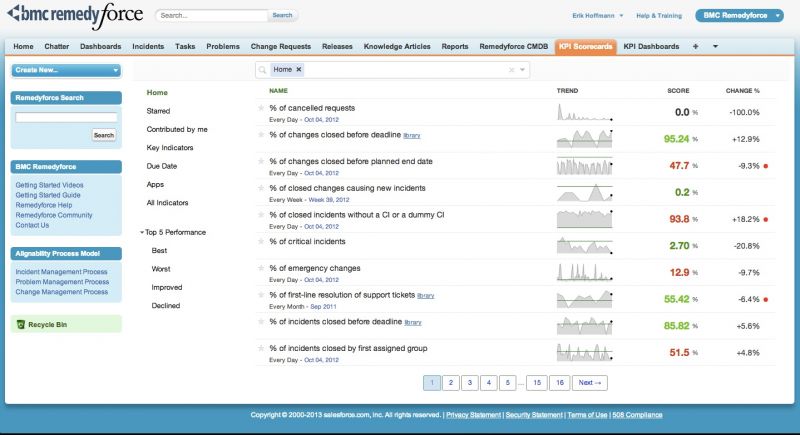Screen dimensions: 800x435
Task: Remove the Home filter tag
Action: (299, 69)
